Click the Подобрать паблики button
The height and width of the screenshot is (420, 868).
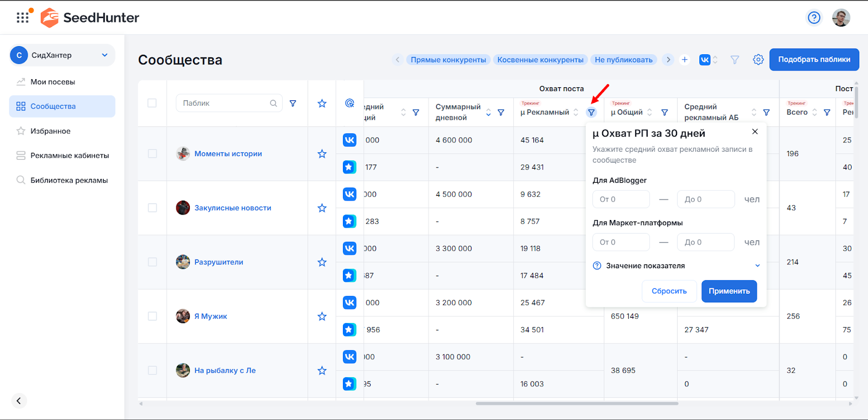click(x=814, y=60)
